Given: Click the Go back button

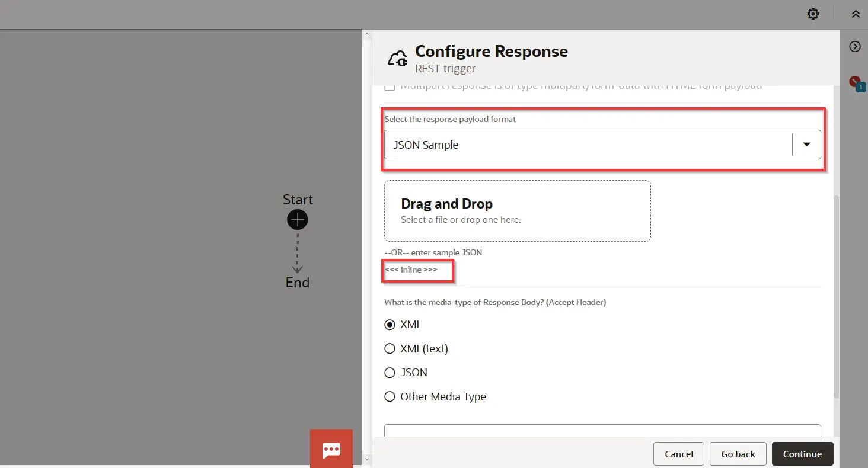Looking at the screenshot, I should [738, 454].
